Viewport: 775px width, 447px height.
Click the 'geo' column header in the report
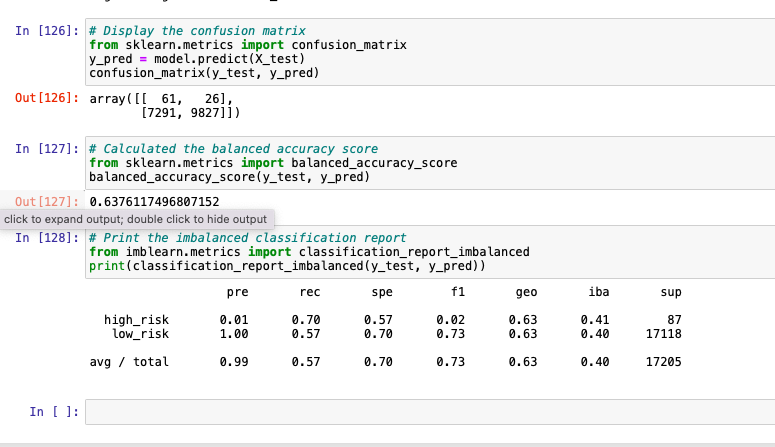point(526,293)
